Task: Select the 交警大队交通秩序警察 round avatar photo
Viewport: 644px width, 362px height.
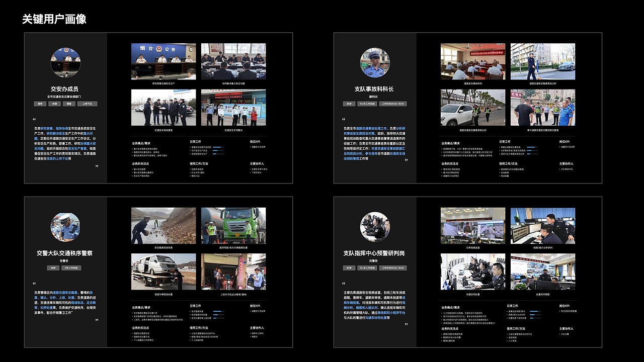Action: [x=65, y=227]
